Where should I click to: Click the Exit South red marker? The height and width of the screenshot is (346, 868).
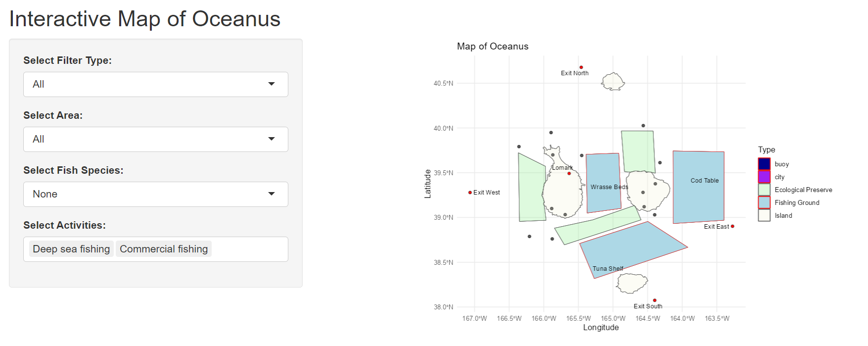tap(655, 300)
